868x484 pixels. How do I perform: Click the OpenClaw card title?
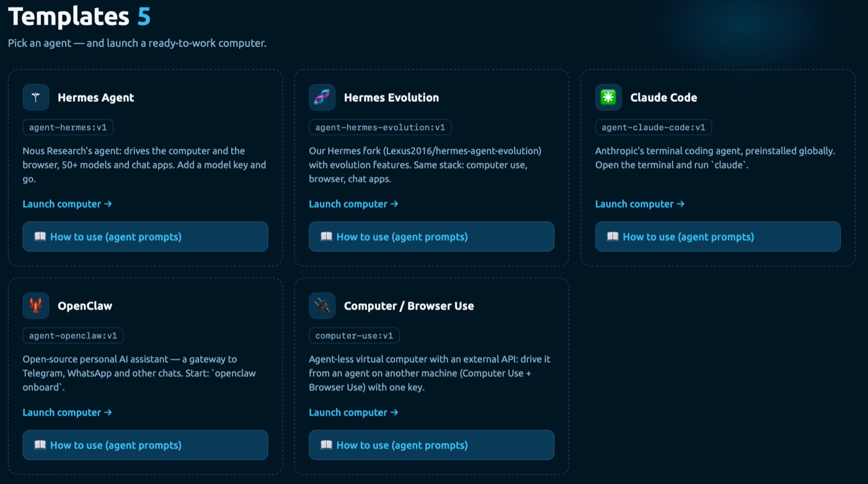(x=85, y=306)
